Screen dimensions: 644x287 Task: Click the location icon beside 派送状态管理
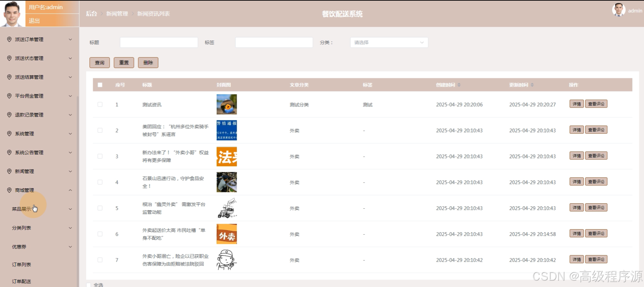[9, 58]
